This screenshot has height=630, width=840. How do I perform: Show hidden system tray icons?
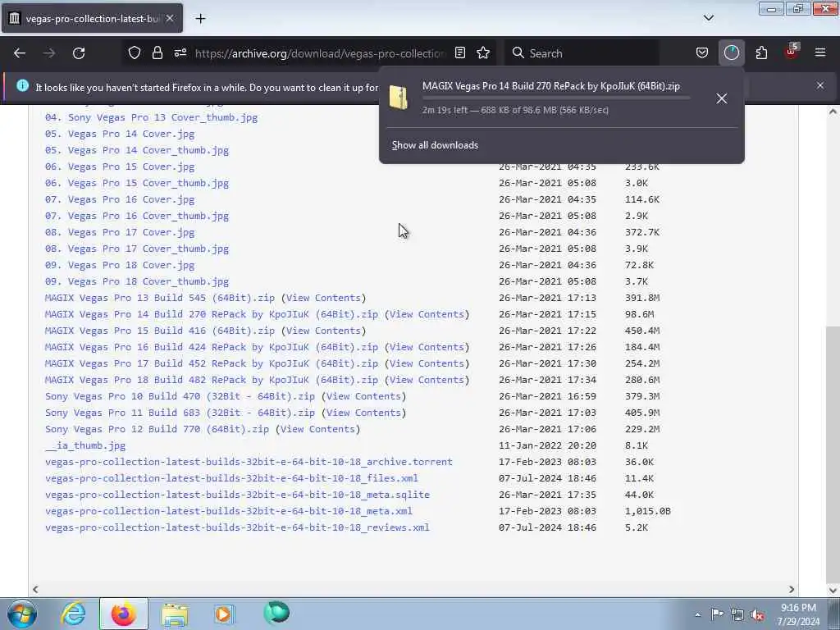point(697,614)
